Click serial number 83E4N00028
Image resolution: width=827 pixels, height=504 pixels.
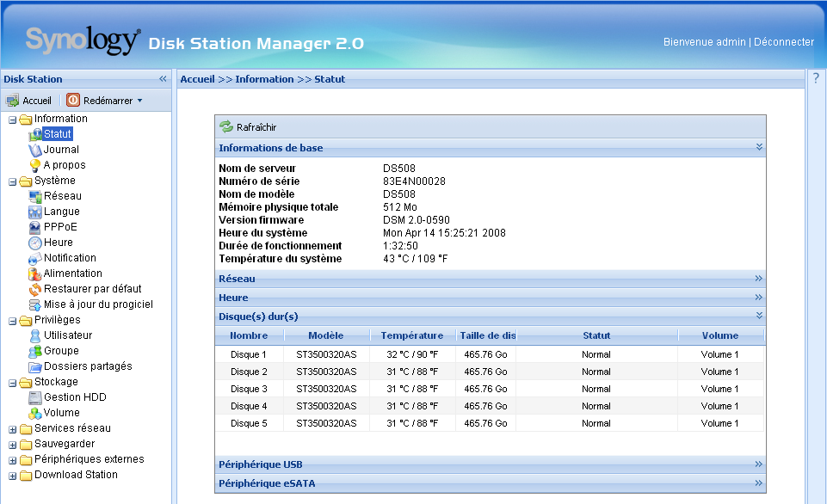[x=414, y=181]
